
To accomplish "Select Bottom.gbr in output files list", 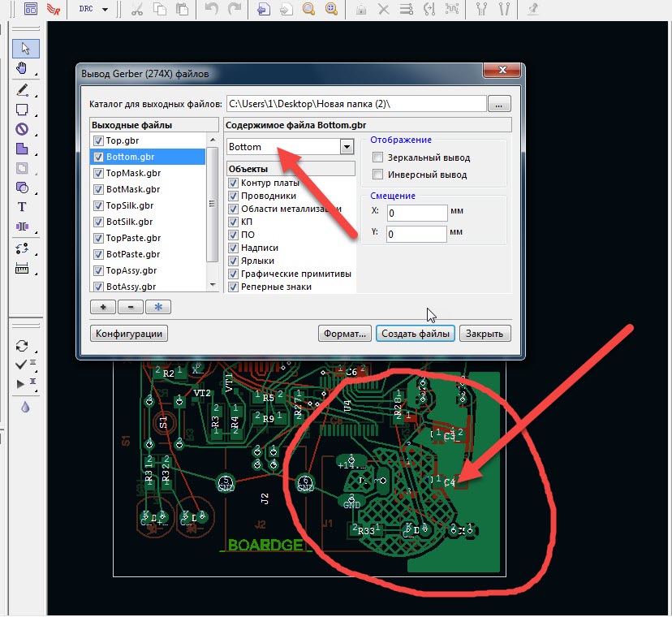I will point(148,157).
